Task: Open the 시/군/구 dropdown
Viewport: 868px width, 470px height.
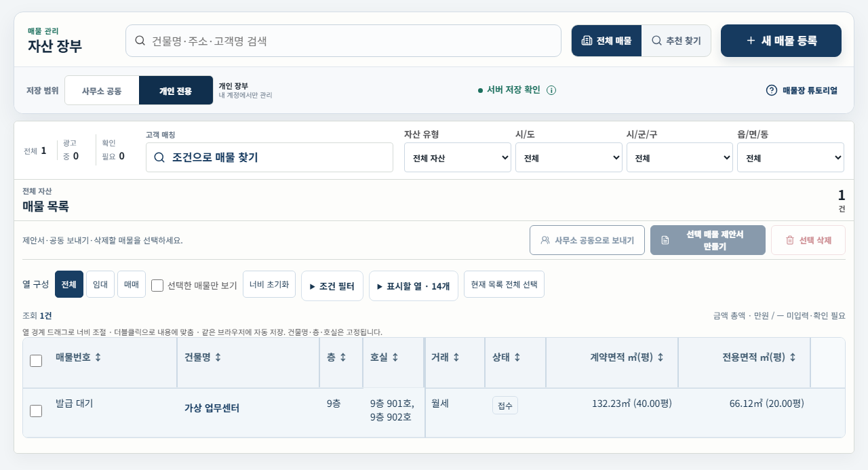Action: click(x=679, y=157)
